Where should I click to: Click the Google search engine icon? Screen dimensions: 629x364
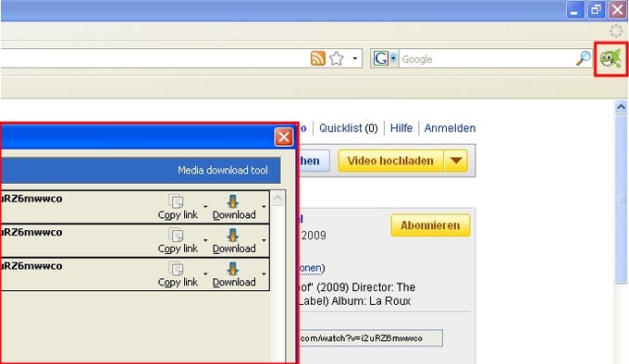[381, 58]
